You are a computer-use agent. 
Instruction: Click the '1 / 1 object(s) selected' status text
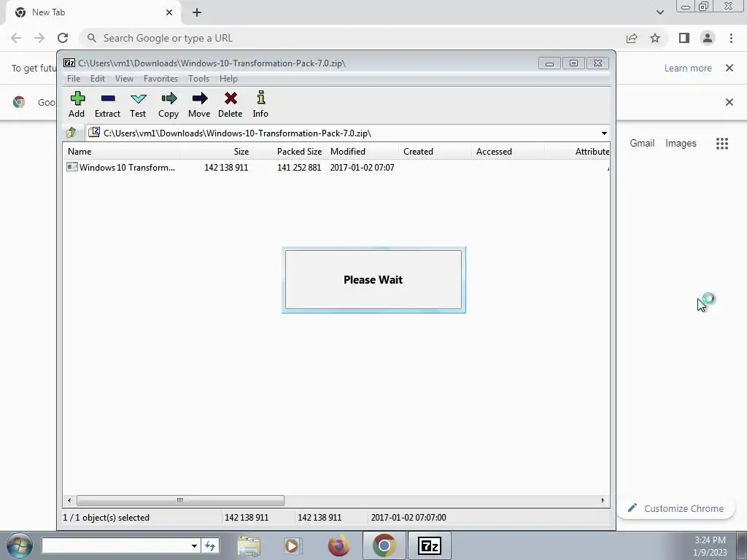107,518
